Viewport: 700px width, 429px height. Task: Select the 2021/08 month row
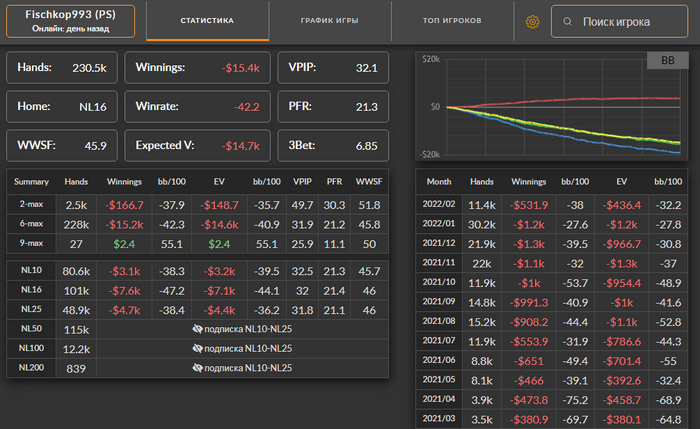552,321
